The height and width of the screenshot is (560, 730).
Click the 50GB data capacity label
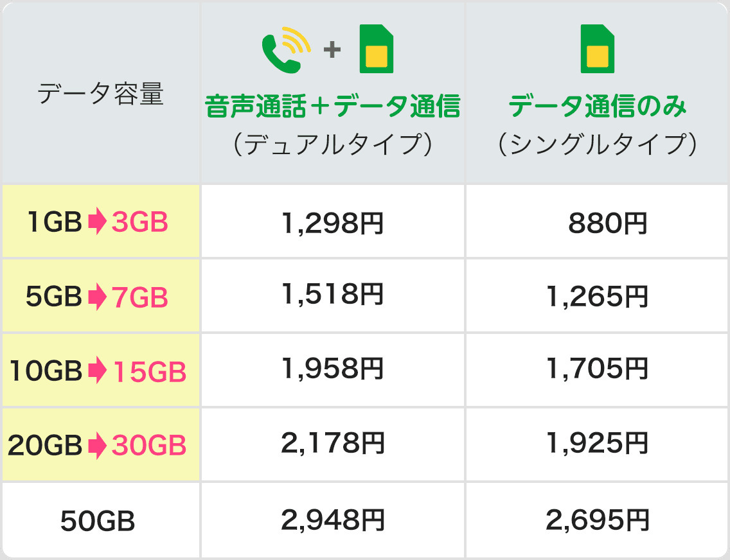(x=98, y=521)
